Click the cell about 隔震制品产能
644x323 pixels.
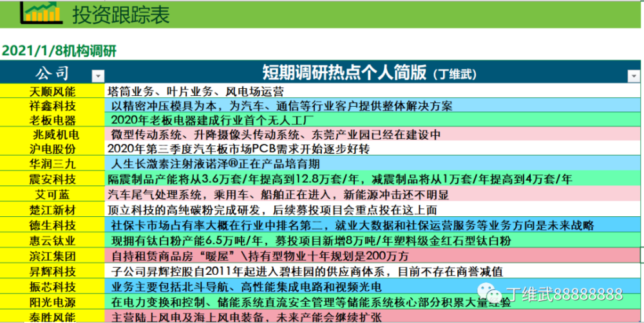pos(373,178)
